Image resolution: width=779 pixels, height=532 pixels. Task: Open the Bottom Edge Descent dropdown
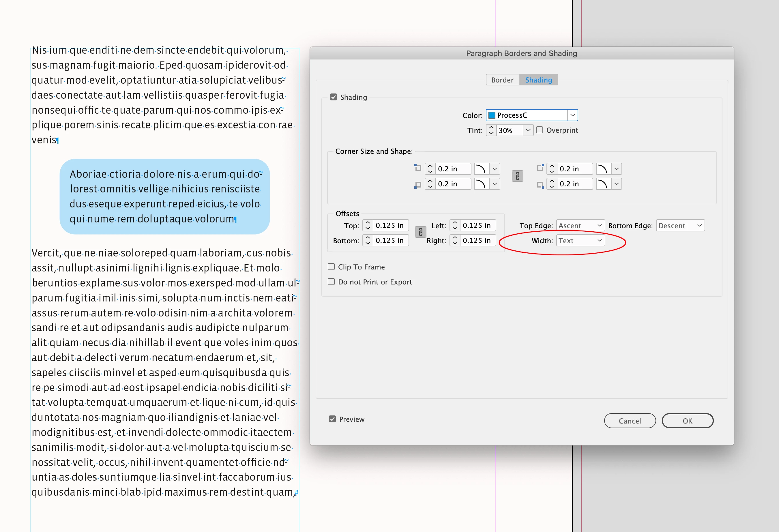click(x=680, y=226)
